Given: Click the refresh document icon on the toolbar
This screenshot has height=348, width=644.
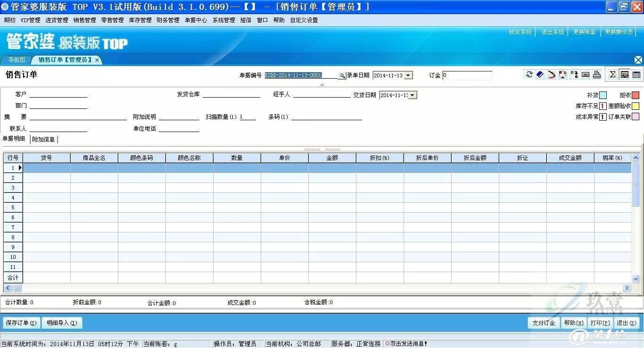Looking at the screenshot, I should pos(529,74).
